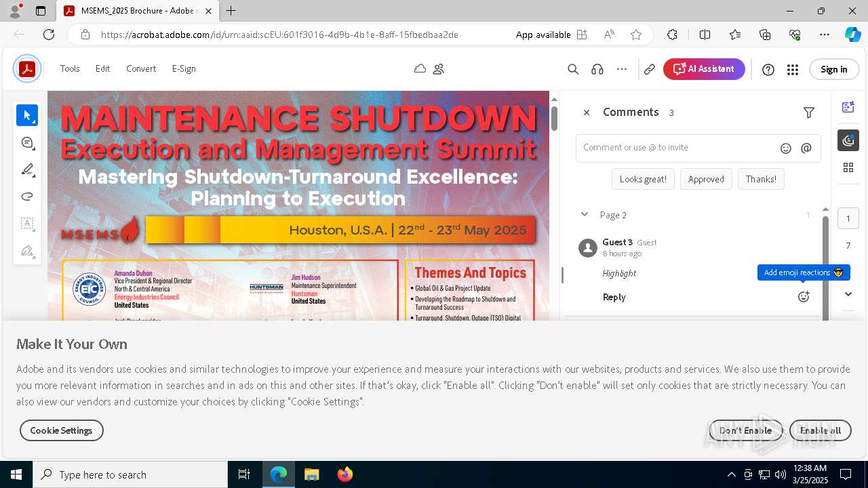Image resolution: width=868 pixels, height=488 pixels.
Task: Open File Explorer from the taskbar
Action: (x=311, y=474)
